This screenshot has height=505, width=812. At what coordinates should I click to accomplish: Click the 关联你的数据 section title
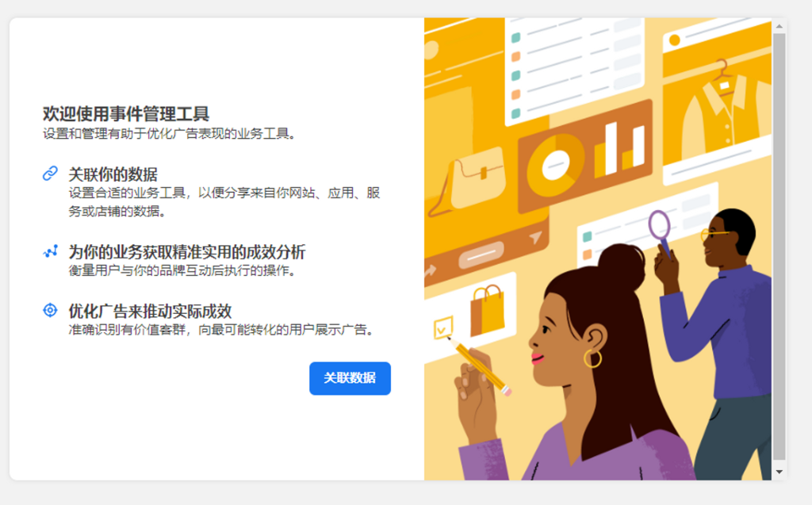point(113,174)
